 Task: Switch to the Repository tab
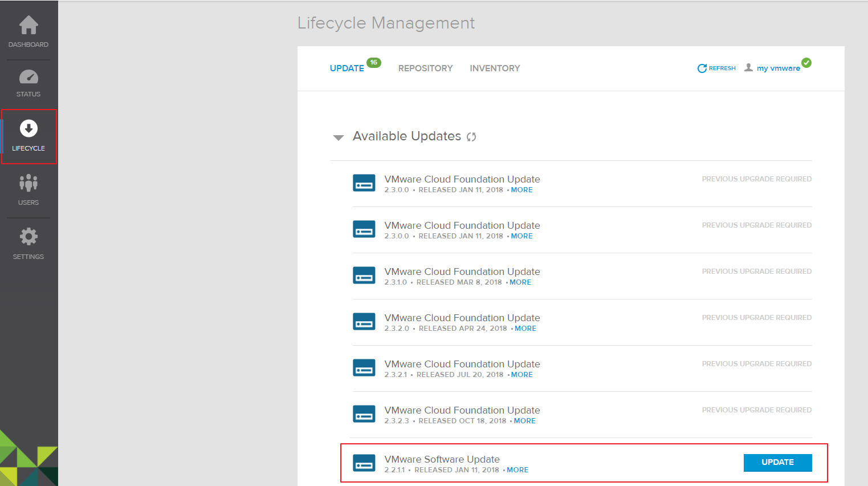coord(425,68)
